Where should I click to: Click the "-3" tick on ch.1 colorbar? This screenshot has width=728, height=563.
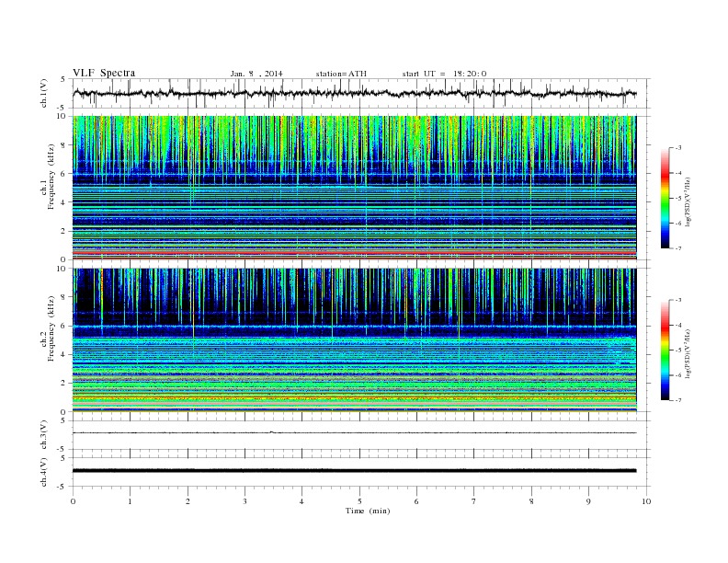click(x=677, y=148)
